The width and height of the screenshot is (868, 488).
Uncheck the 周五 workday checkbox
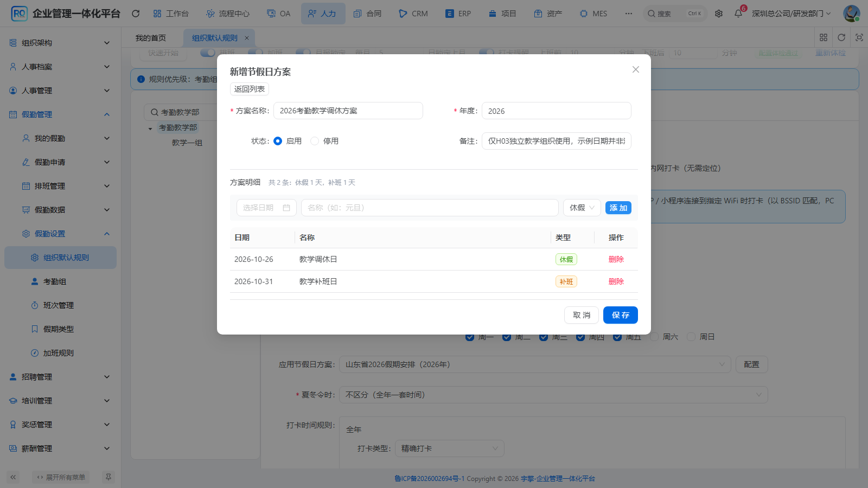point(617,337)
